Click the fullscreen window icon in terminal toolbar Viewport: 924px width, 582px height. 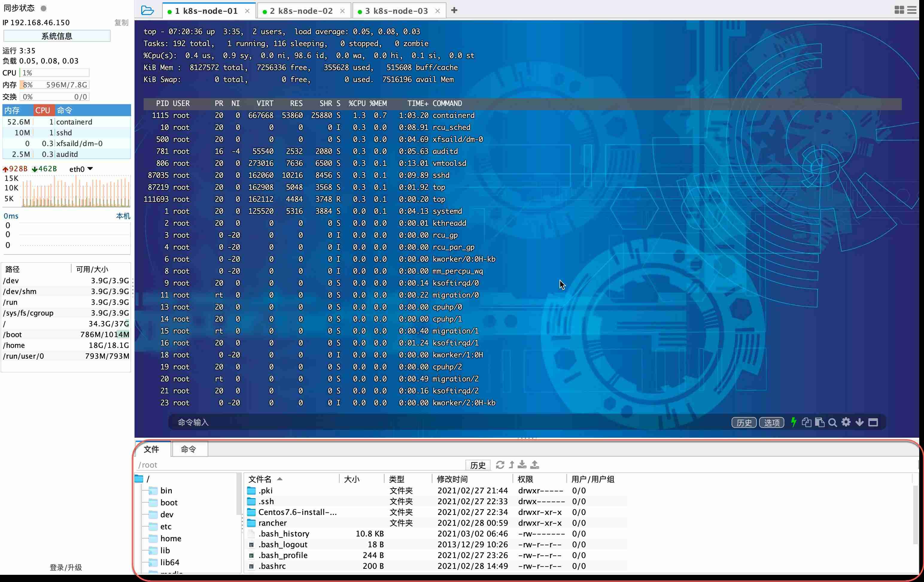[x=873, y=422]
